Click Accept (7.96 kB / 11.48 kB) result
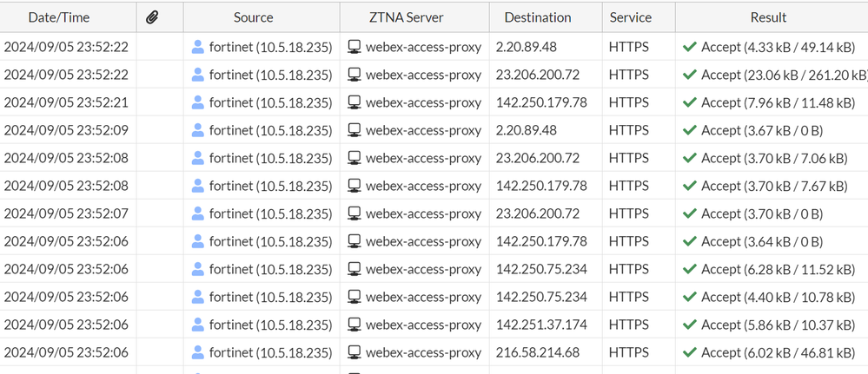Image resolution: width=868 pixels, height=374 pixels. coord(773,102)
